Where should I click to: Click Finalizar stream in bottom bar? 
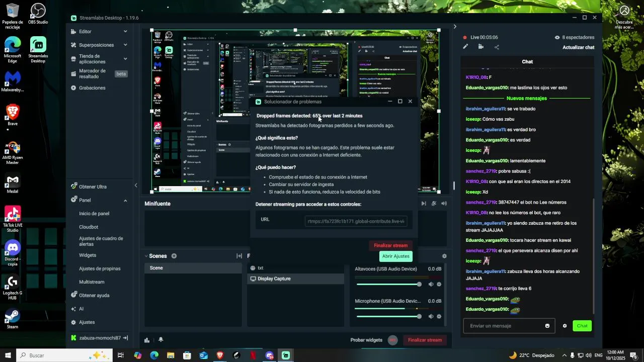[x=425, y=340]
